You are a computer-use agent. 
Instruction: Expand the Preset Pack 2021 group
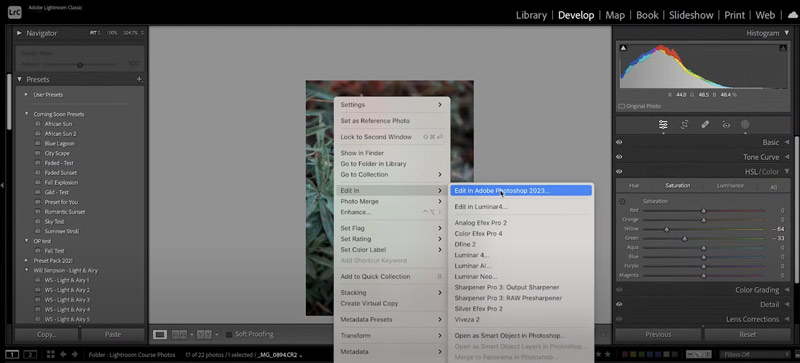coord(27,260)
